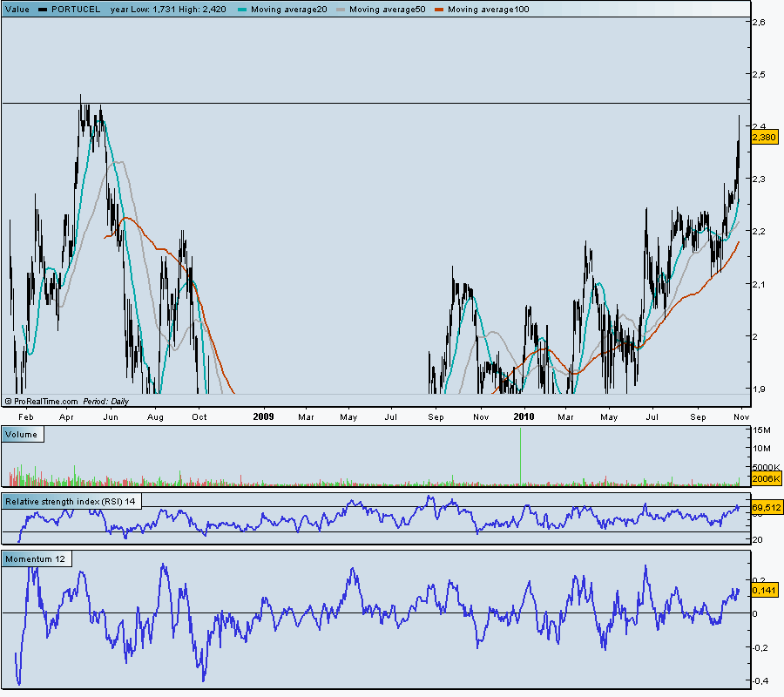
Task: Click the Value label in legend bar
Action: [x=17, y=9]
